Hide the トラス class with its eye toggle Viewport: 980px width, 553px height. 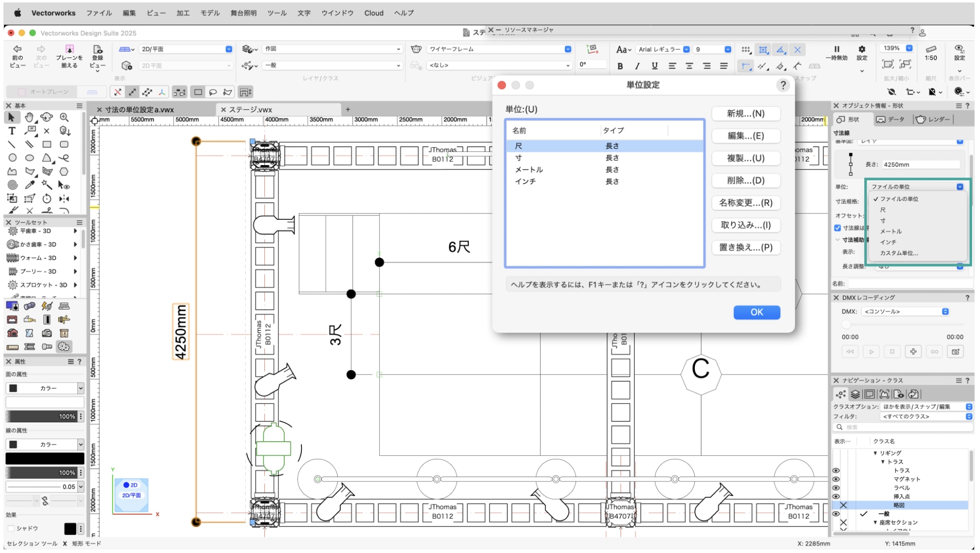pyautogui.click(x=836, y=470)
